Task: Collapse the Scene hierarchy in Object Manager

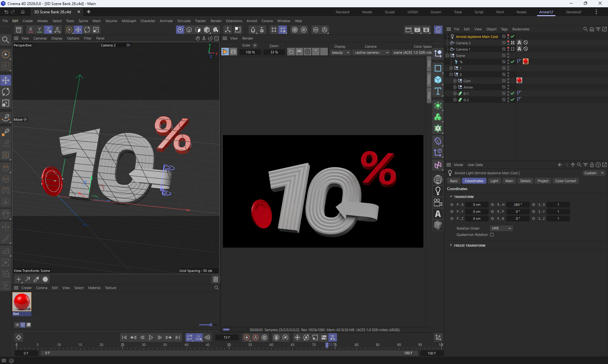Action: (x=447, y=55)
